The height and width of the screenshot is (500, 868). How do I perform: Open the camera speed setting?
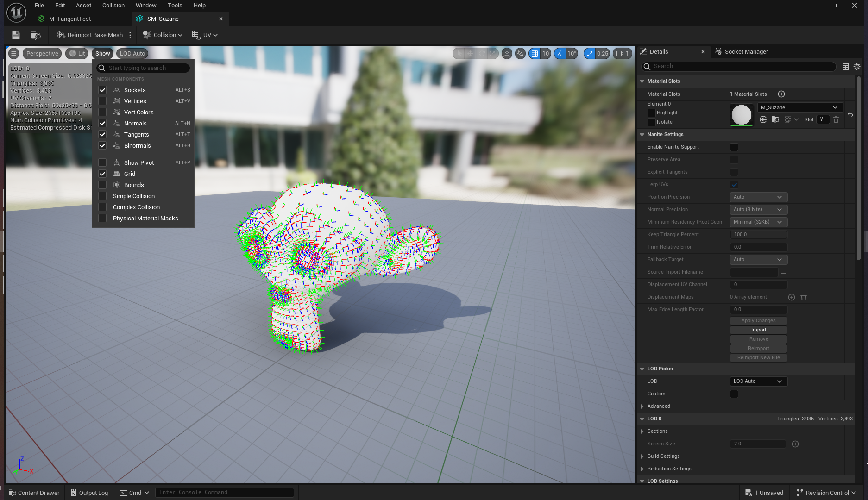point(623,54)
